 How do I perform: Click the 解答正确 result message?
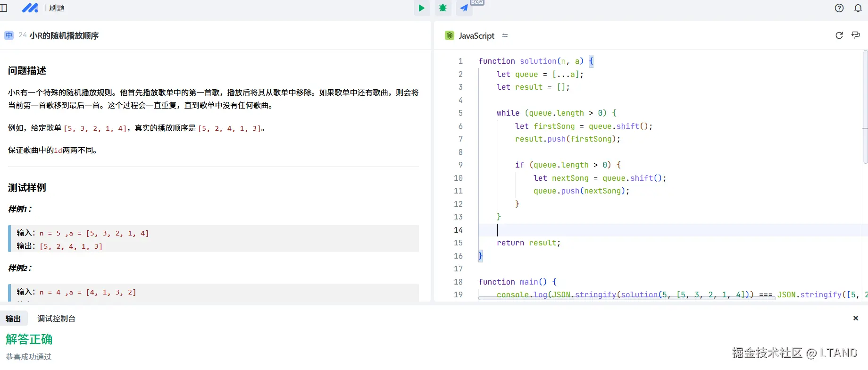click(x=29, y=339)
